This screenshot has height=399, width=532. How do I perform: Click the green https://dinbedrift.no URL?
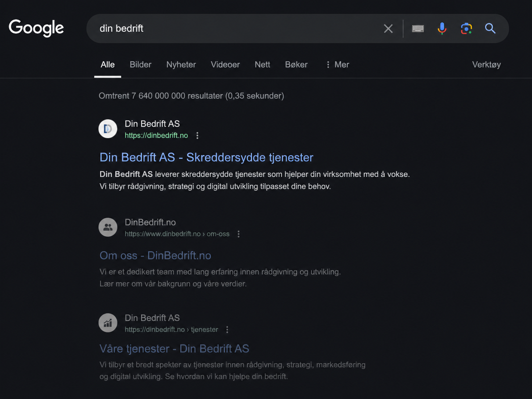pyautogui.click(x=156, y=136)
